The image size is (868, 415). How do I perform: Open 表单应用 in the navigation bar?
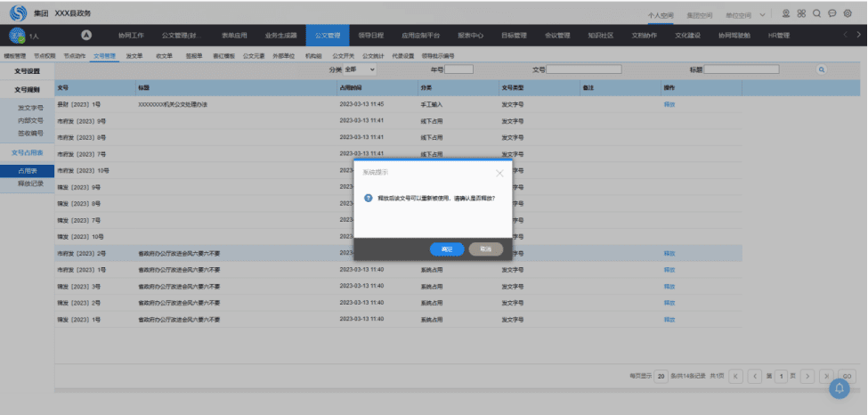(x=234, y=36)
